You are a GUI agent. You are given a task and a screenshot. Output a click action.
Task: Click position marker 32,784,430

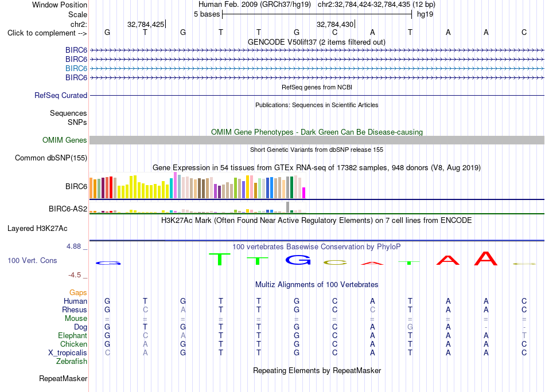(x=334, y=24)
